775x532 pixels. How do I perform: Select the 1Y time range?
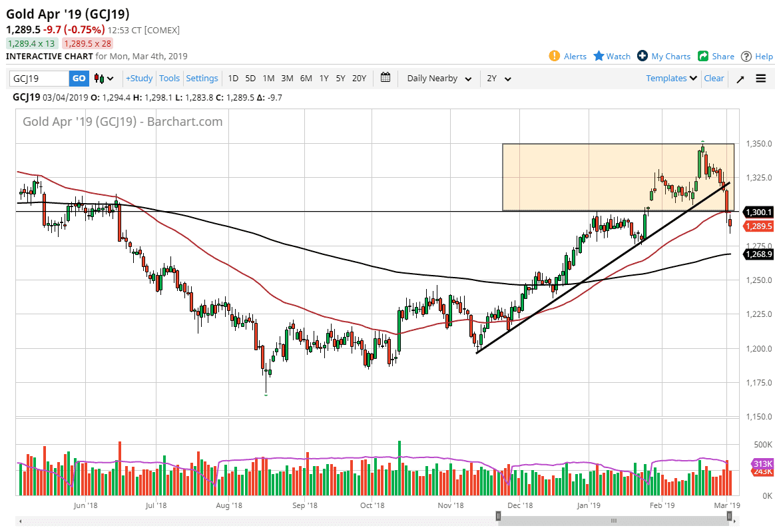click(x=324, y=78)
